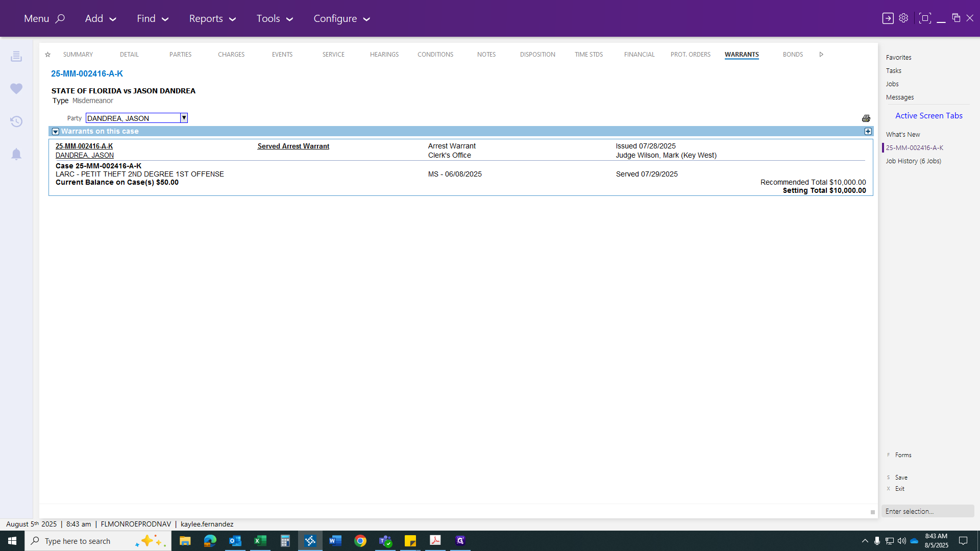Switch to the CHARGES tab
Viewport: 980px width, 551px height.
point(231,55)
